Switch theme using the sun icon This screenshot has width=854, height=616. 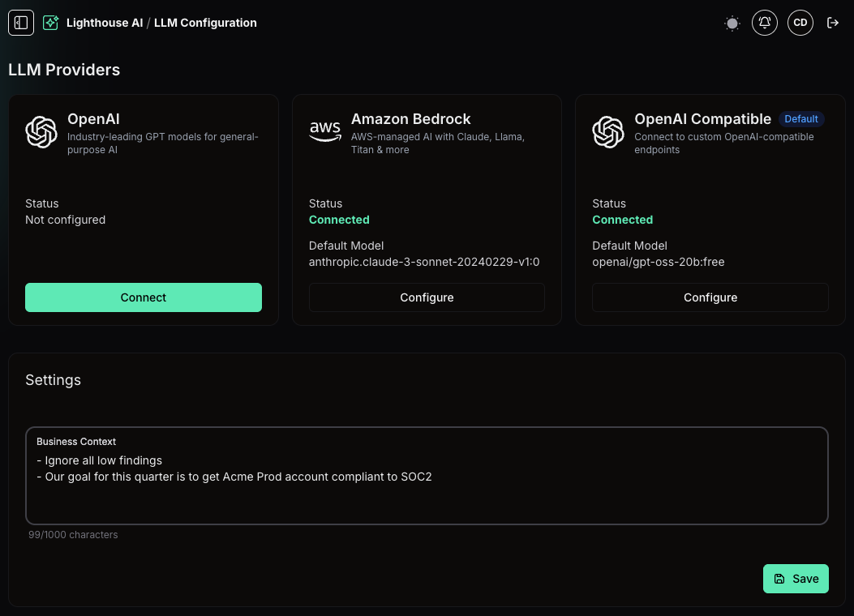coord(732,24)
